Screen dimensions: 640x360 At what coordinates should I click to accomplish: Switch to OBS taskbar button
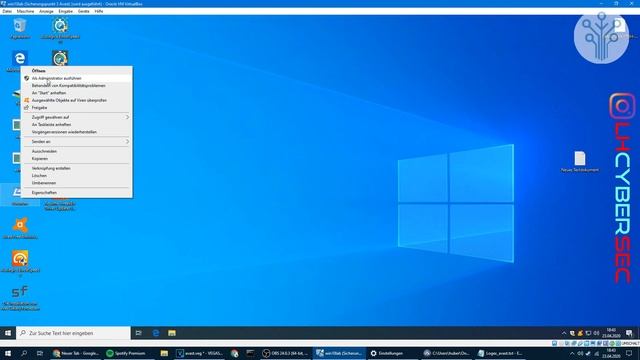click(x=285, y=353)
